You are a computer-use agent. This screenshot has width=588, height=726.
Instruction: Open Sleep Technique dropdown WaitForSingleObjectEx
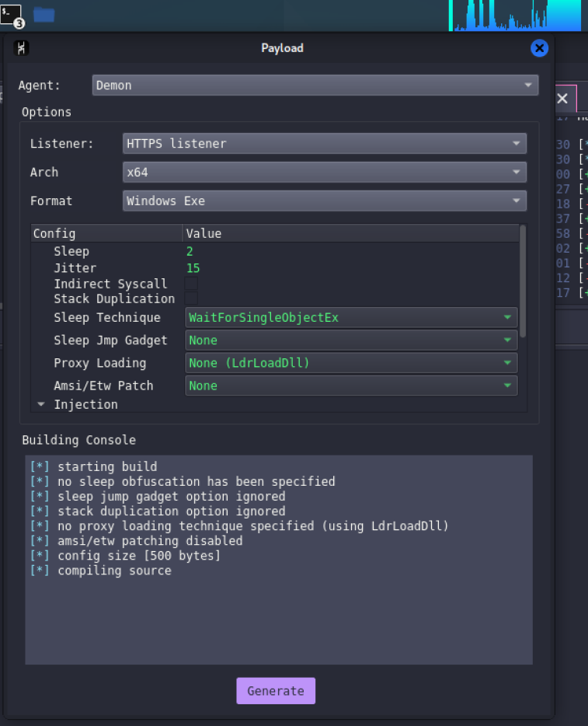coord(351,318)
